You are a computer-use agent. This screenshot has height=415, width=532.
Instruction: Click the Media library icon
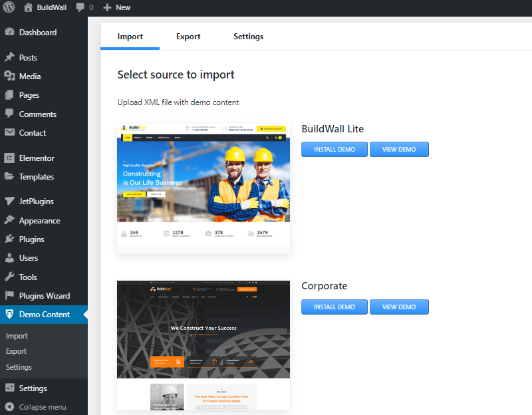click(9, 76)
